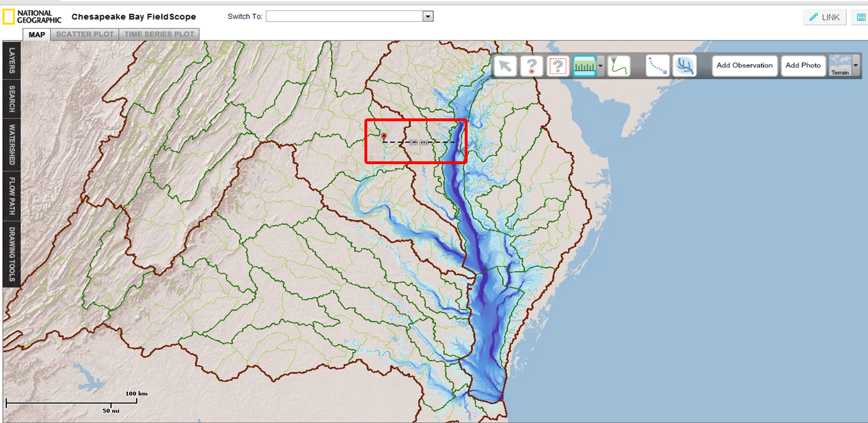Open the Terrain basemap dropdown arrow

pyautogui.click(x=856, y=65)
